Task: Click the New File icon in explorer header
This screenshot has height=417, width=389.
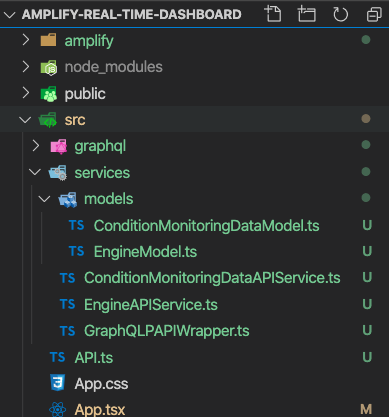Action: coord(273,14)
